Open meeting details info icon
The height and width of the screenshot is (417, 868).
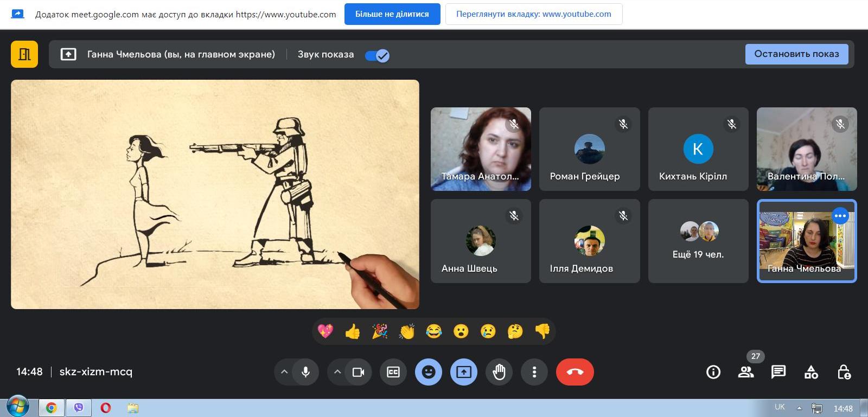pos(713,372)
